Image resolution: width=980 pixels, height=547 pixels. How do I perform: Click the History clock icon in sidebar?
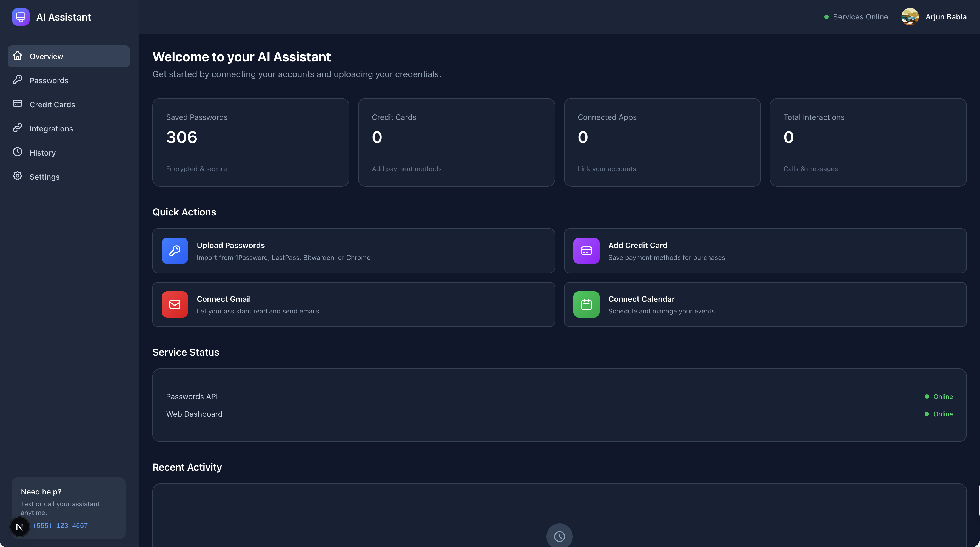coord(18,152)
